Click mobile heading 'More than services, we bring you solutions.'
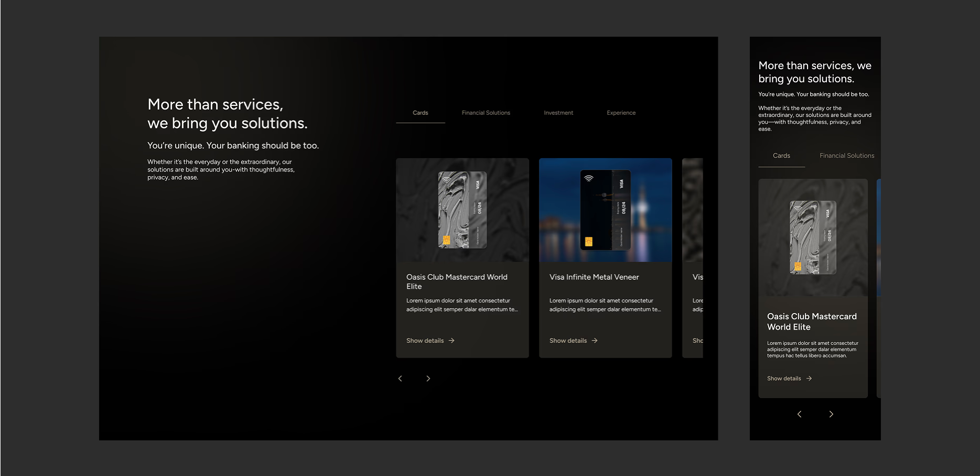 (815, 72)
